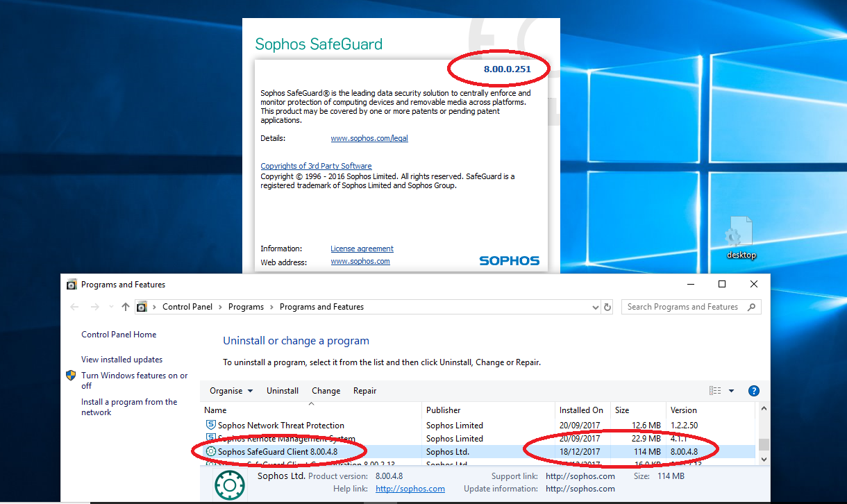Viewport: 847px width, 504px height.
Task: Click the 8.00.0.251 version text
Action: coord(507,69)
